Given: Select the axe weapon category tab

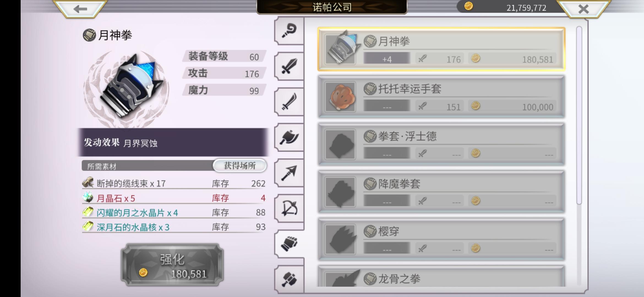Looking at the screenshot, I should [289, 137].
